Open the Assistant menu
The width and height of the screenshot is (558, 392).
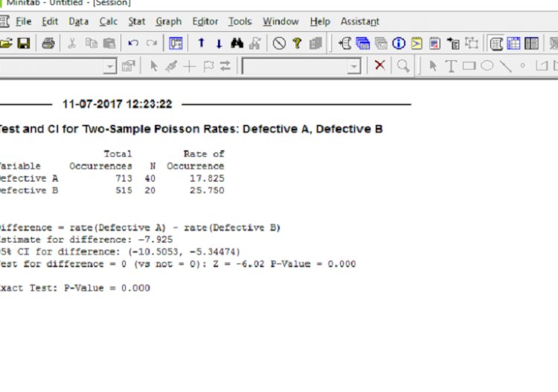(x=360, y=22)
